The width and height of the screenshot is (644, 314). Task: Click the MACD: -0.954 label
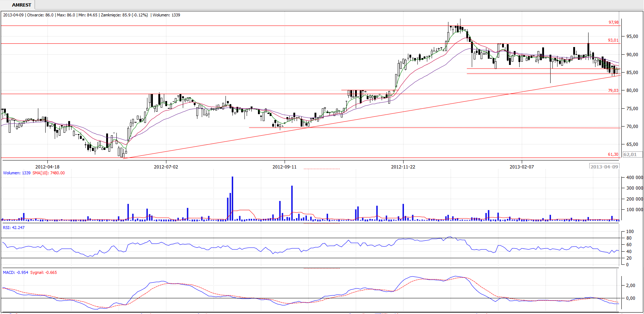pos(16,272)
